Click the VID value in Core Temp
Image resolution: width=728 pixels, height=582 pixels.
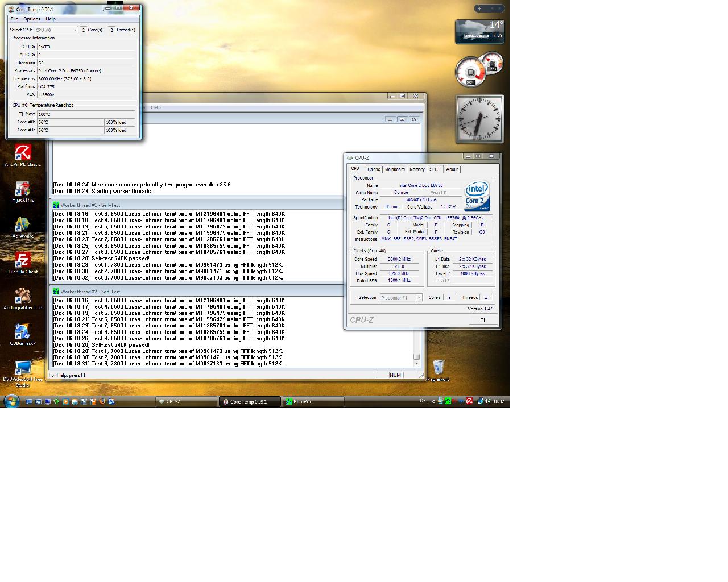pos(87,94)
